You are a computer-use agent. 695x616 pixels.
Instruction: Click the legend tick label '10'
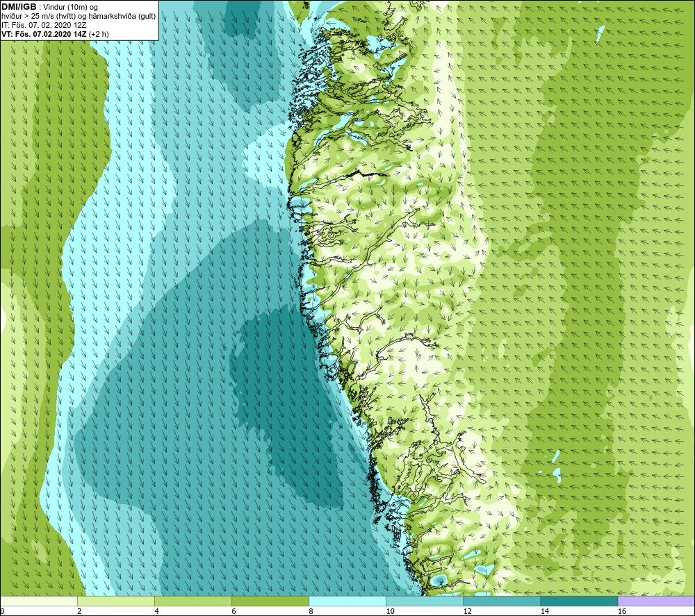390,611
